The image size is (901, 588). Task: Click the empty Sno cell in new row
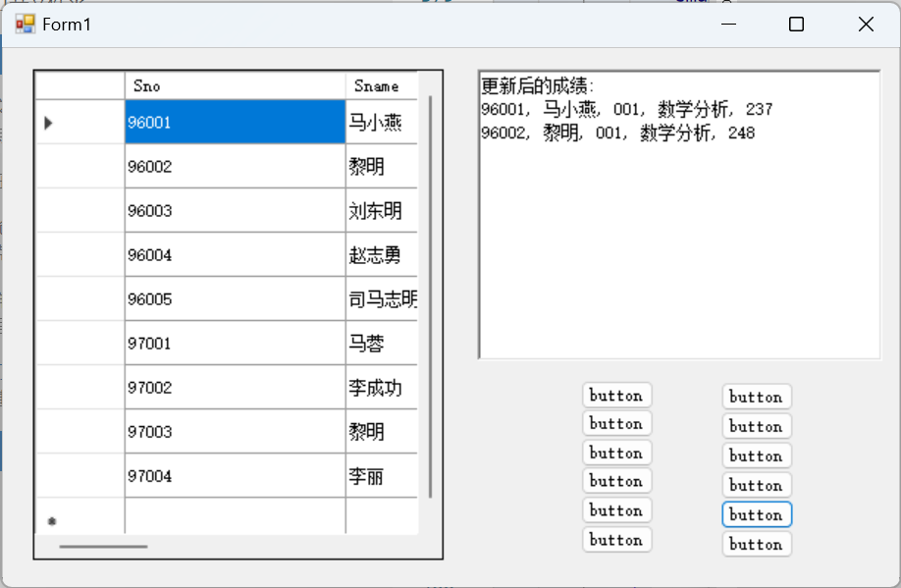pyautogui.click(x=235, y=516)
